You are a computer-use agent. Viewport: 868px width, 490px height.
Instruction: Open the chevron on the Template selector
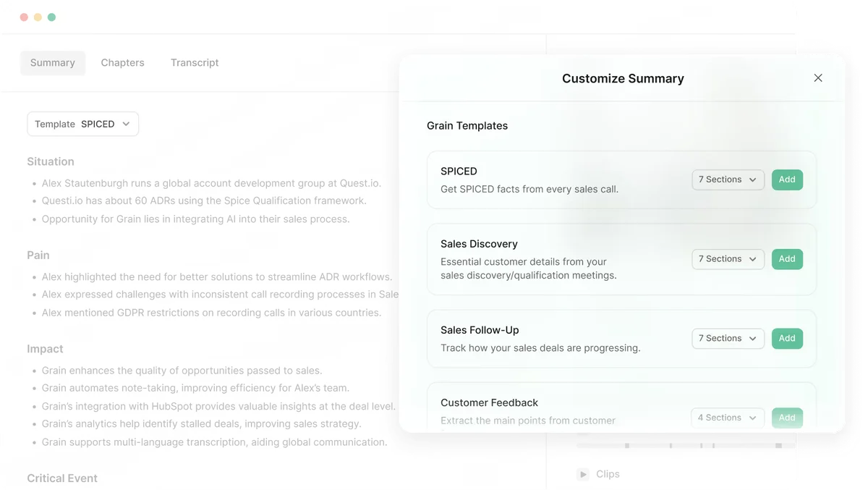coord(127,124)
